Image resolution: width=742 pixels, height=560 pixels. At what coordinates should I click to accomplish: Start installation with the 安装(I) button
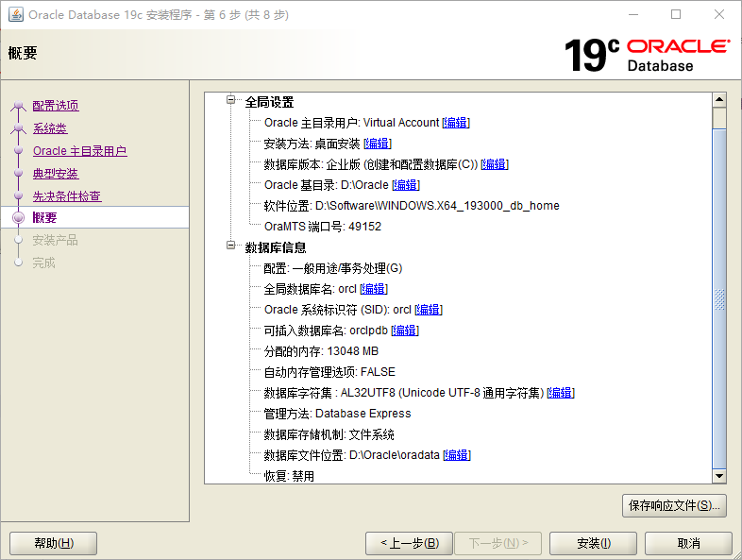click(x=594, y=543)
